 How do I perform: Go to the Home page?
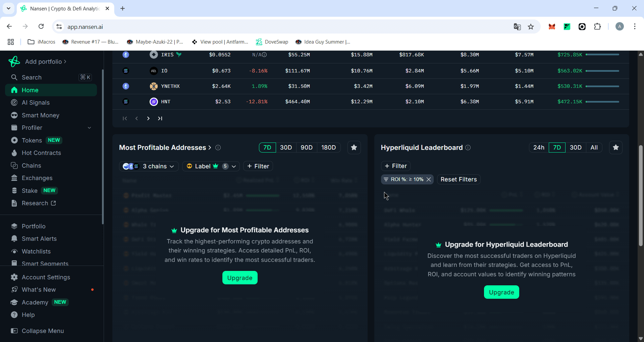51,90
